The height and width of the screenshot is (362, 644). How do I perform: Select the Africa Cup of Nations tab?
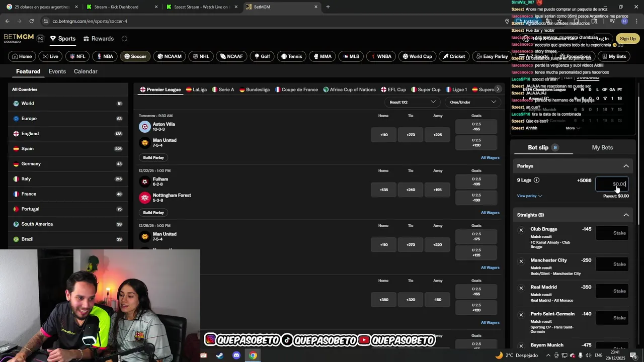click(x=349, y=89)
